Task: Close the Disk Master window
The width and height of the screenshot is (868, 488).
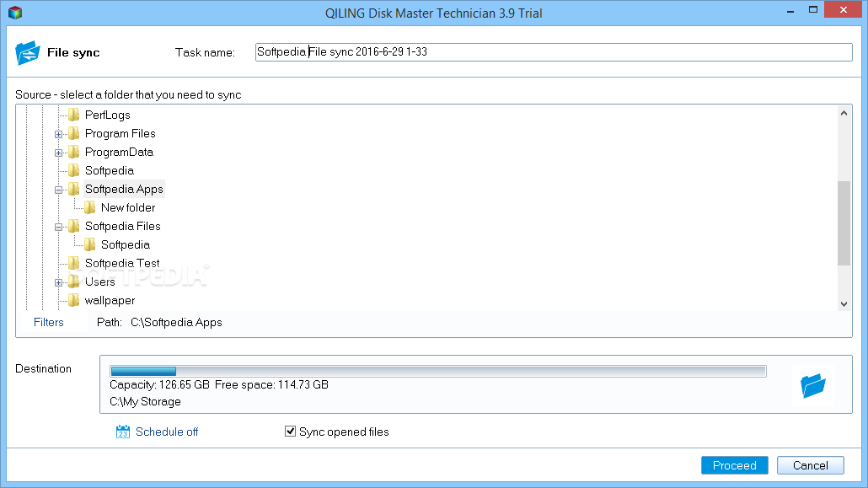Action: [843, 9]
